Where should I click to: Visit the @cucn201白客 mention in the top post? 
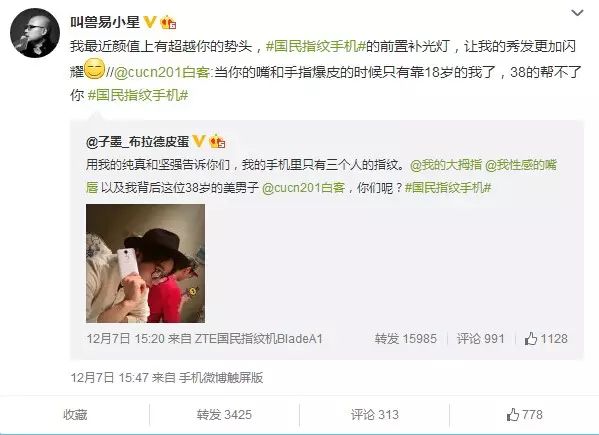(x=162, y=72)
